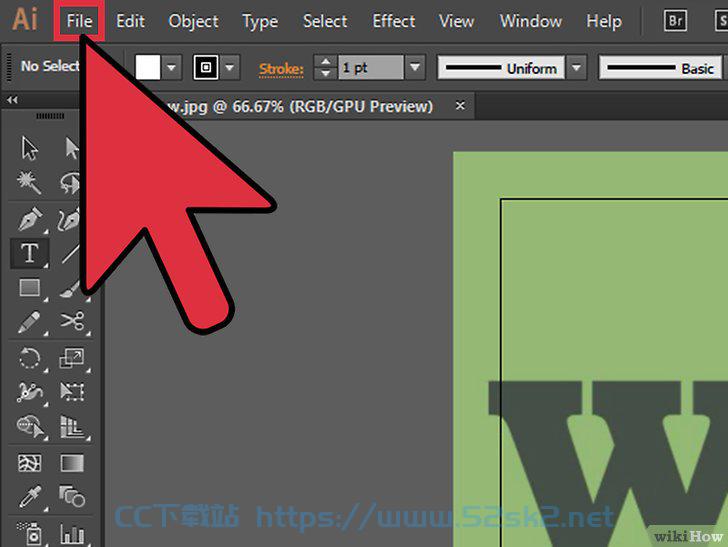Viewport: 728px width, 547px height.
Task: Click the No Selection label
Action: 50,66
